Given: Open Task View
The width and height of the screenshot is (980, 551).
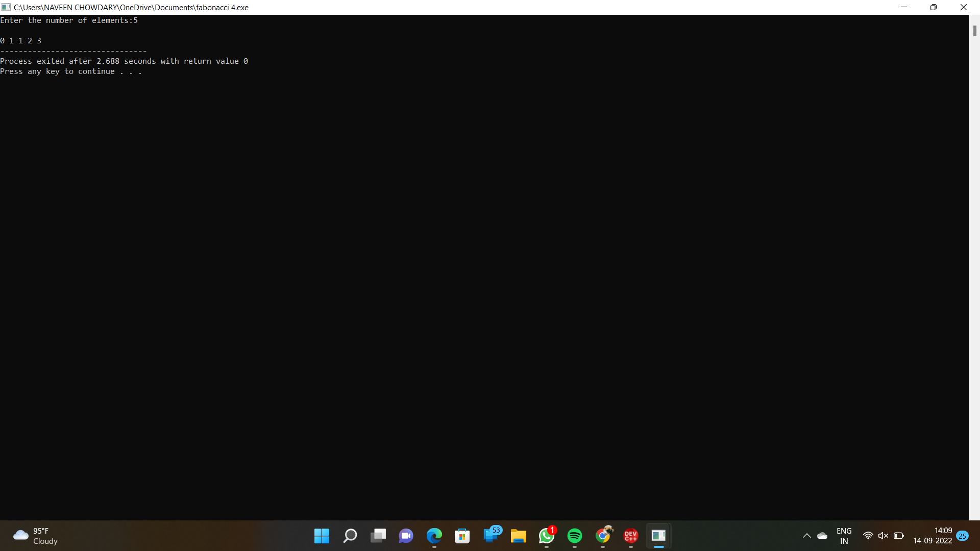Looking at the screenshot, I should tap(378, 536).
